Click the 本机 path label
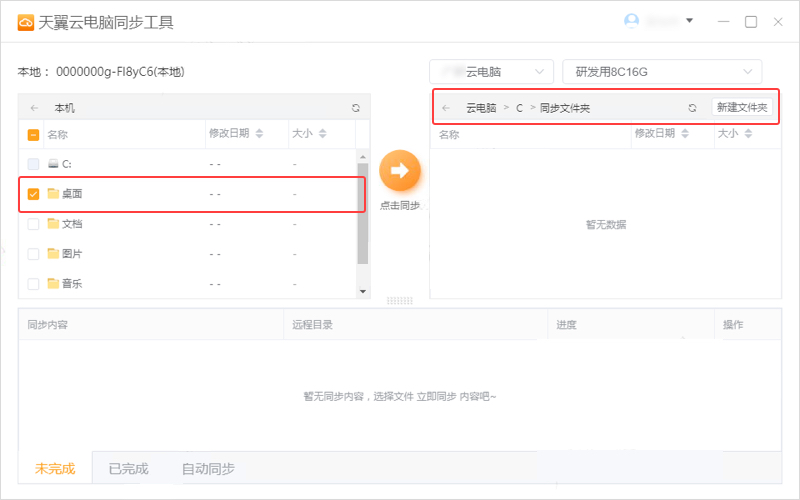The image size is (800, 500). coord(65,108)
